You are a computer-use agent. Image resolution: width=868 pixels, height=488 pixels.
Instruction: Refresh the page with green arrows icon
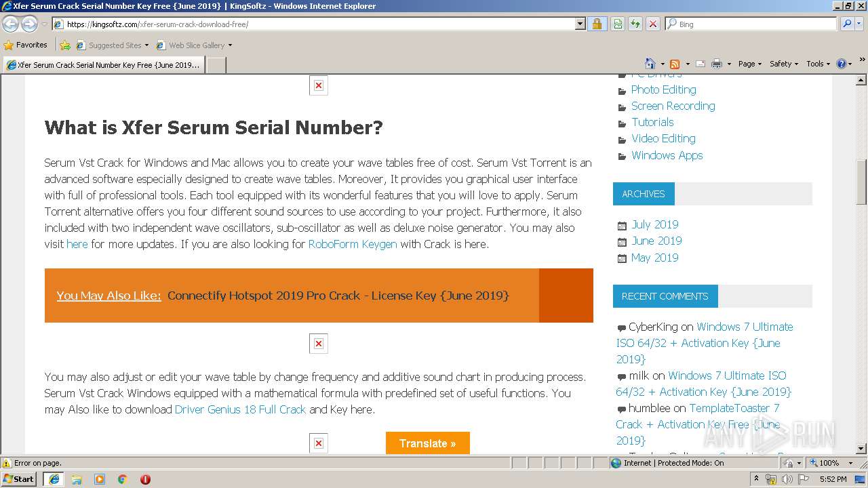click(635, 24)
